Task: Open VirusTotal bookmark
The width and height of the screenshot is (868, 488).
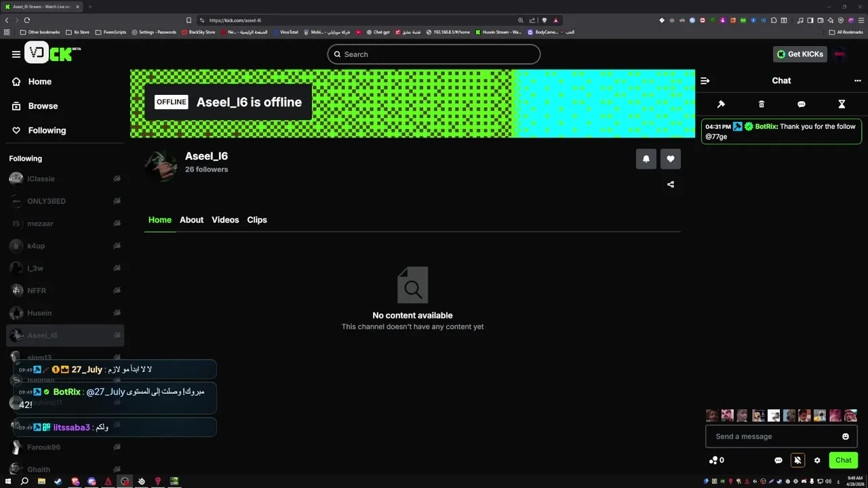Action: (x=285, y=32)
